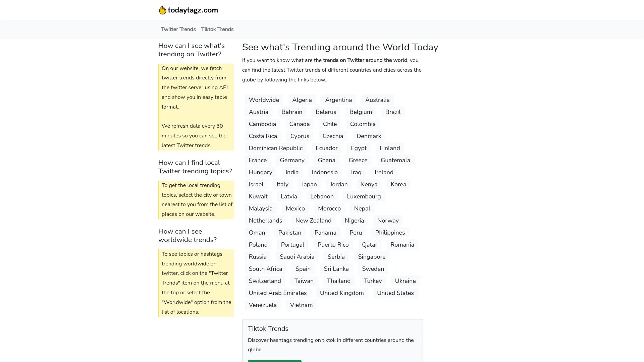Screen dimensions: 644x362
Task: Click the Vietnam country tag
Action: (301, 305)
